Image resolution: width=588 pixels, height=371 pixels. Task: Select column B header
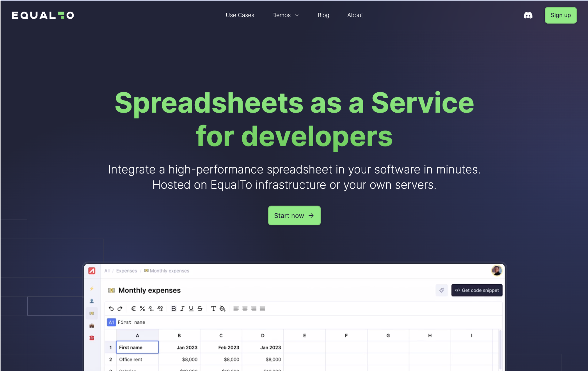179,335
